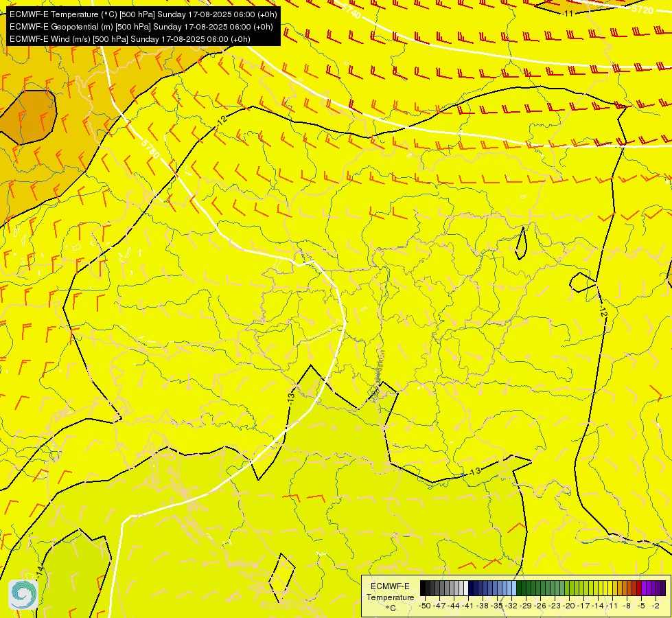Click the 5720 geopotential contour label
This screenshot has width=672, height=618.
coord(642,8)
